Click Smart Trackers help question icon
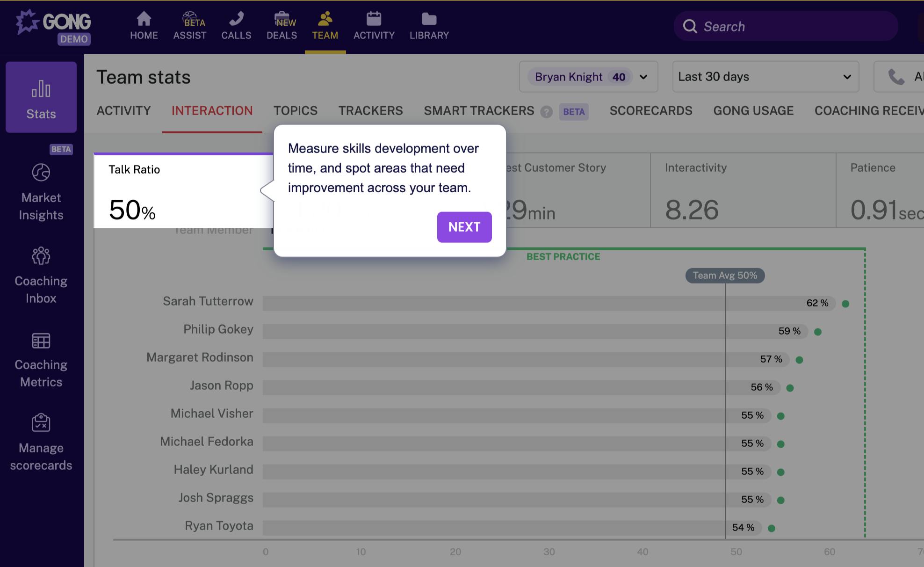The image size is (924, 567). pos(546,112)
